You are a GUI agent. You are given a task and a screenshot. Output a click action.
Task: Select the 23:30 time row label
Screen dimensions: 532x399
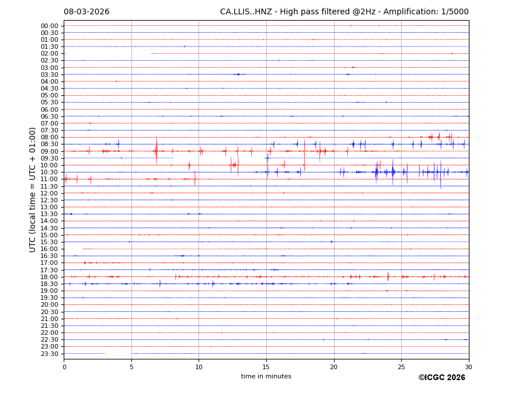pos(49,354)
